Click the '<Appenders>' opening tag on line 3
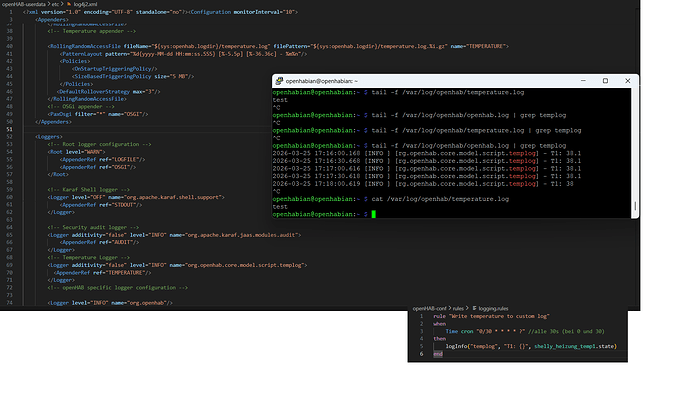This screenshot has width=690, height=393. (x=52, y=20)
